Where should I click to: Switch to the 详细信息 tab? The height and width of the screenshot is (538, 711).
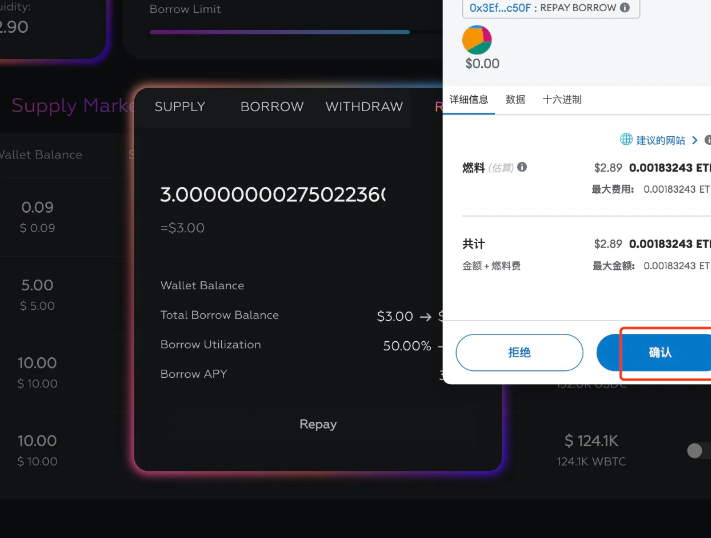point(469,99)
